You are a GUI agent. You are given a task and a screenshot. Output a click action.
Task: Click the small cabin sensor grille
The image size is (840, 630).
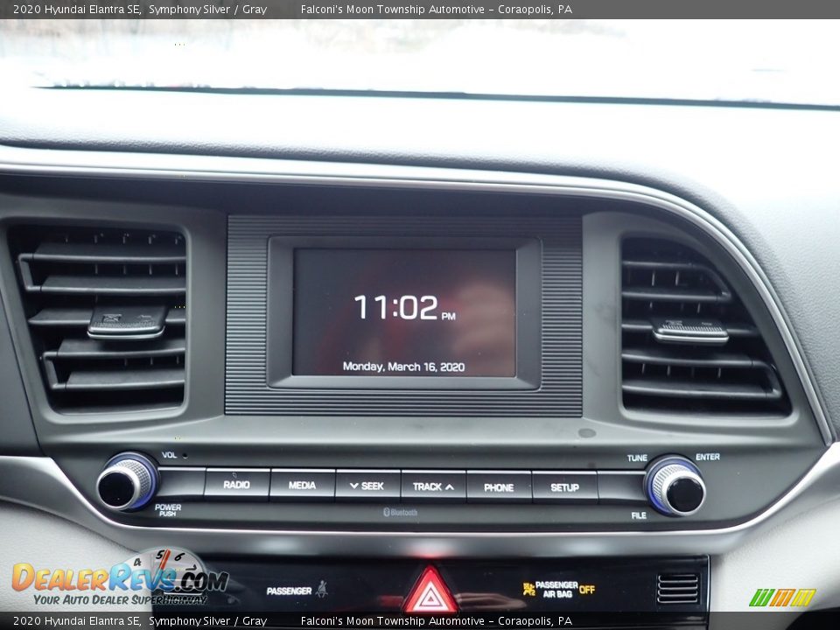[677, 589]
